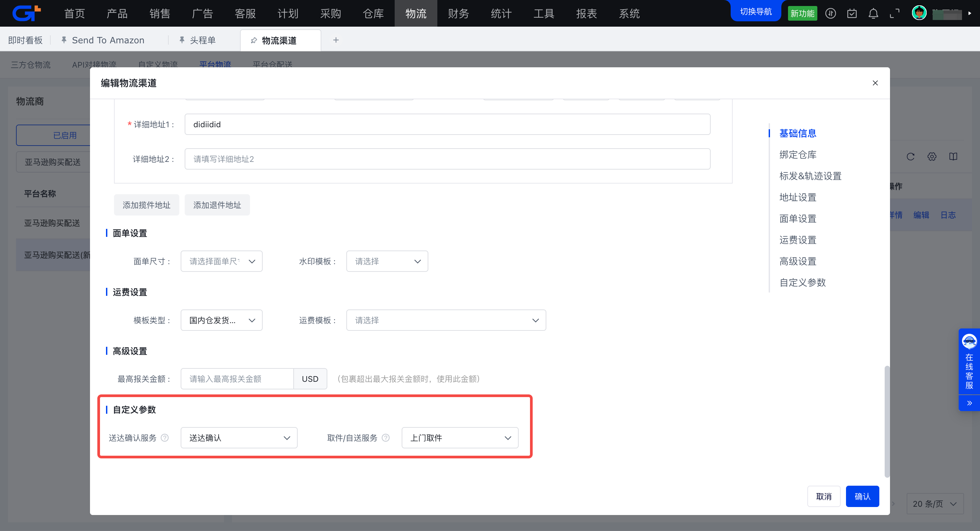Click the 详细地址2 input field
The height and width of the screenshot is (531, 980).
(x=447, y=159)
